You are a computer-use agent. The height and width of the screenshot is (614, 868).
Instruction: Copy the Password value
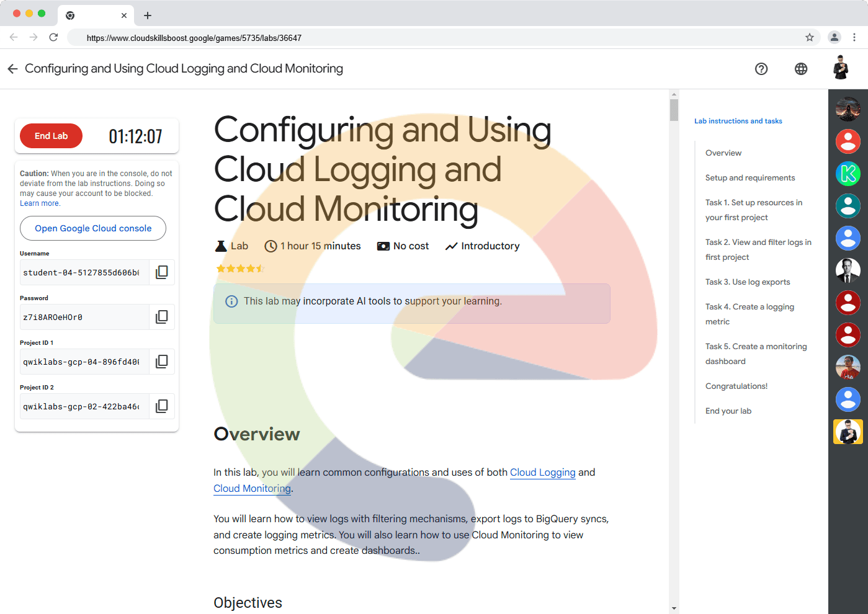point(162,317)
